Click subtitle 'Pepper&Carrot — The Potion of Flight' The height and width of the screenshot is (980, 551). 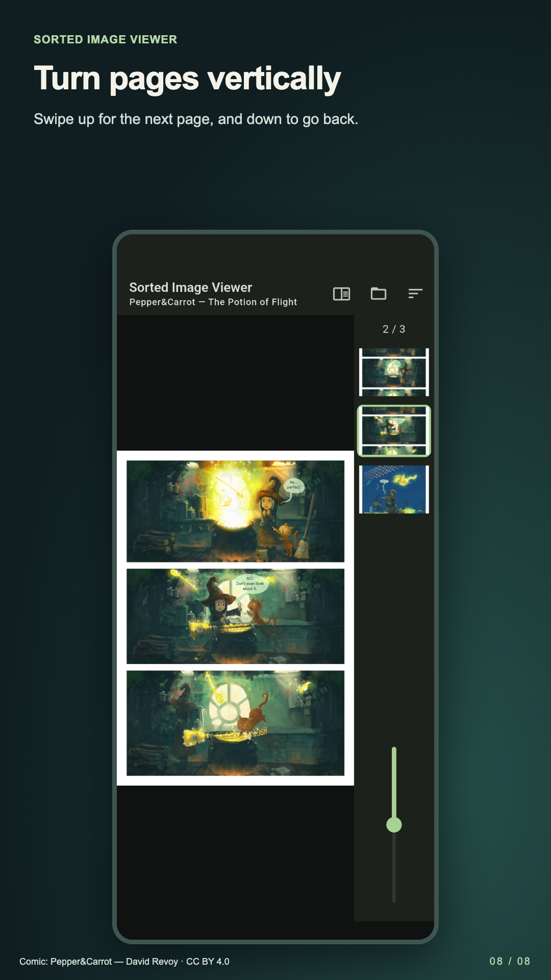(x=213, y=302)
